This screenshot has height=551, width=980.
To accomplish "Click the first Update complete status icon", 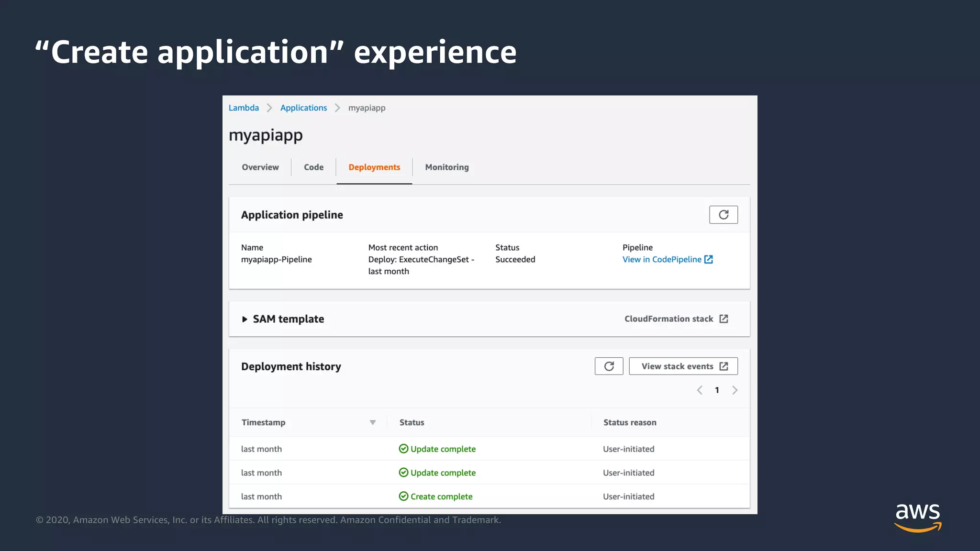I will pyautogui.click(x=403, y=449).
